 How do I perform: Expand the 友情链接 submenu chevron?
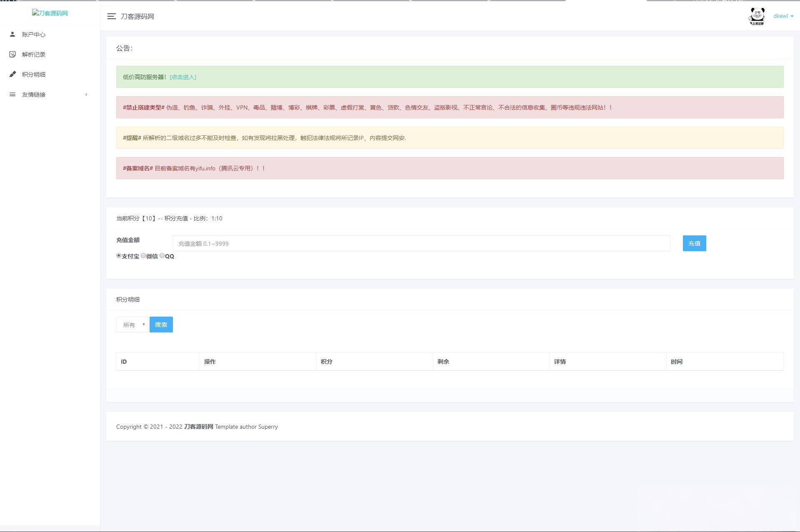(x=86, y=94)
